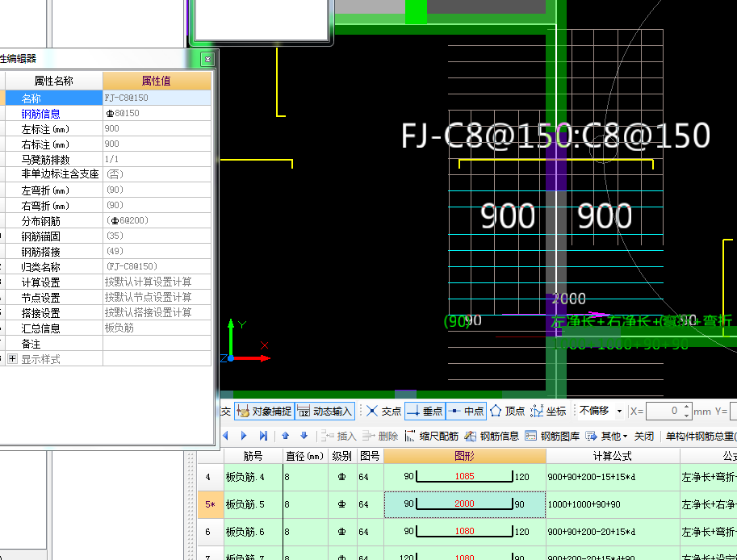The height and width of the screenshot is (560, 737).
Task: Click 分布钢筋 value cell
Action: tap(157, 220)
